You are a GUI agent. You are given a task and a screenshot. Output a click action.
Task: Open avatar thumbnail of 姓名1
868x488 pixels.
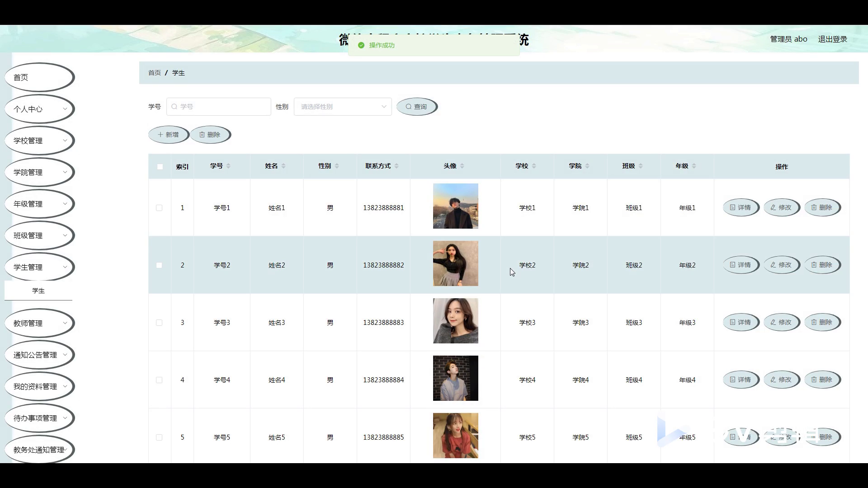(456, 206)
